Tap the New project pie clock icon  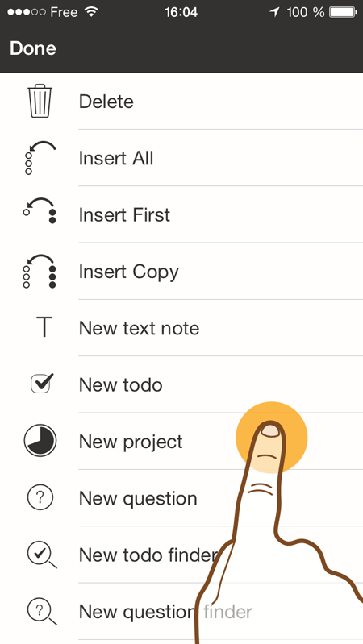[40, 441]
